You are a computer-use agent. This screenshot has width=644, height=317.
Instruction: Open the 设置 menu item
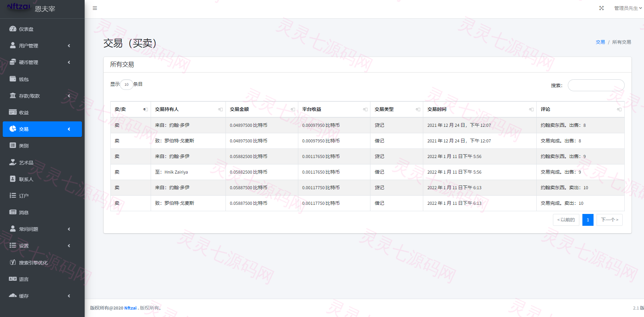(42, 246)
